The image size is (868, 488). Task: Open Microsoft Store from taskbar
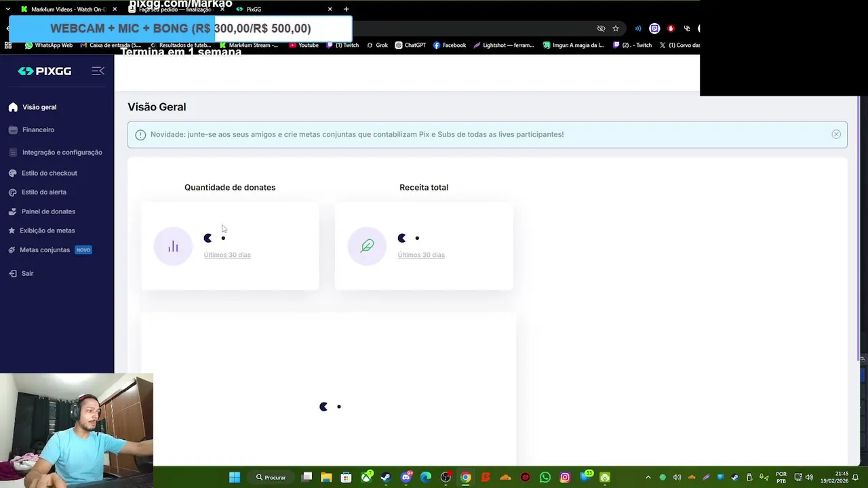tap(347, 477)
